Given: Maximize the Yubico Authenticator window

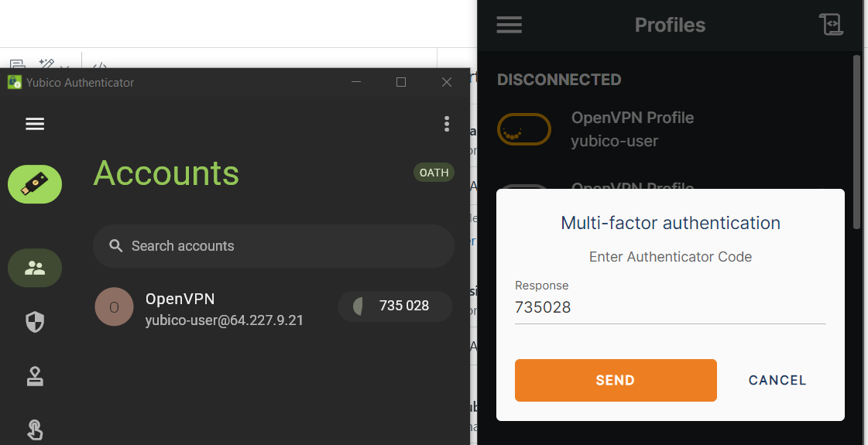Looking at the screenshot, I should (401, 83).
